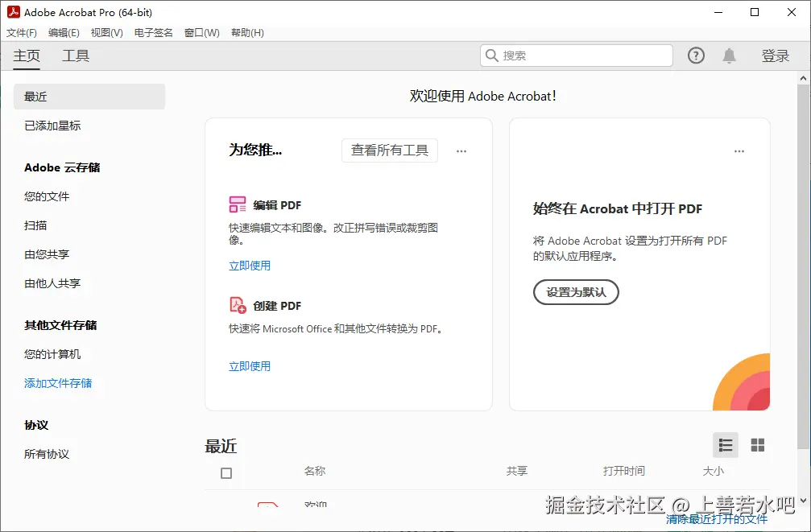
Task: Open 由您共享 in the sidebar
Action: [47, 254]
